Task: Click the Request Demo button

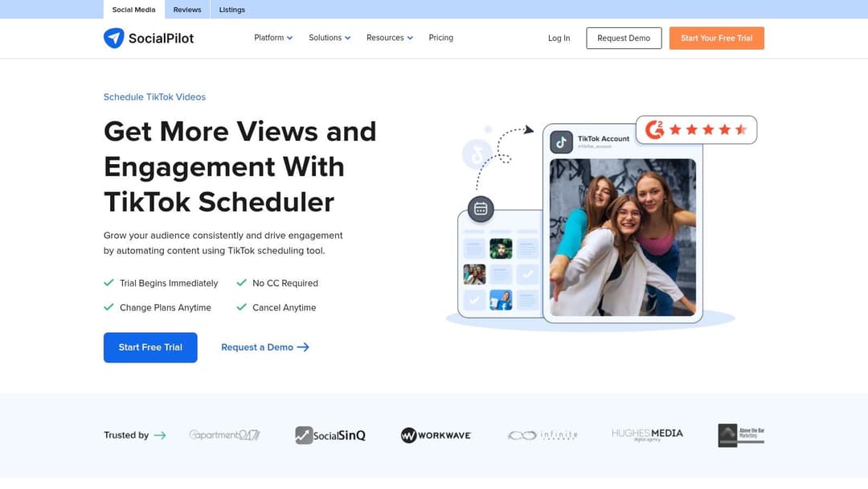Action: [x=624, y=39]
